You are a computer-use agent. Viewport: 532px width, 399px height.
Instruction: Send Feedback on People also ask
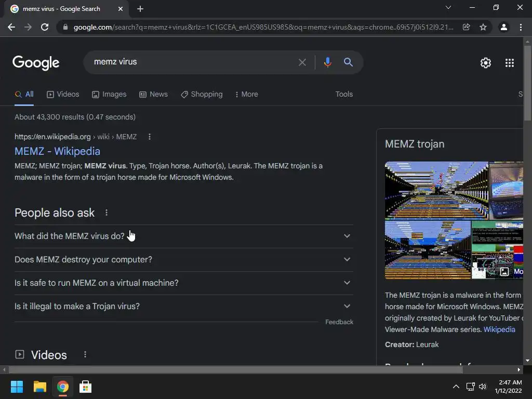coord(339,322)
